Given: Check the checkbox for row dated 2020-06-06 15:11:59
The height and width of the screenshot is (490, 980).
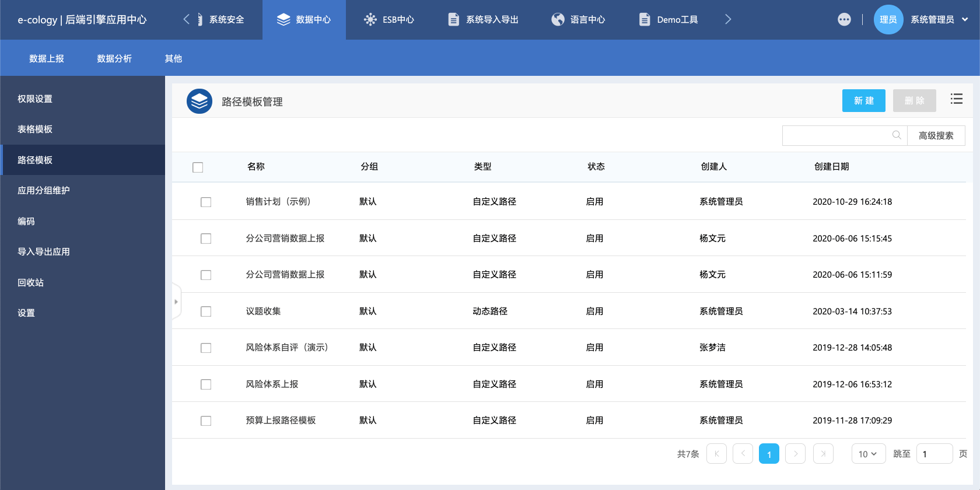Looking at the screenshot, I should [x=206, y=275].
